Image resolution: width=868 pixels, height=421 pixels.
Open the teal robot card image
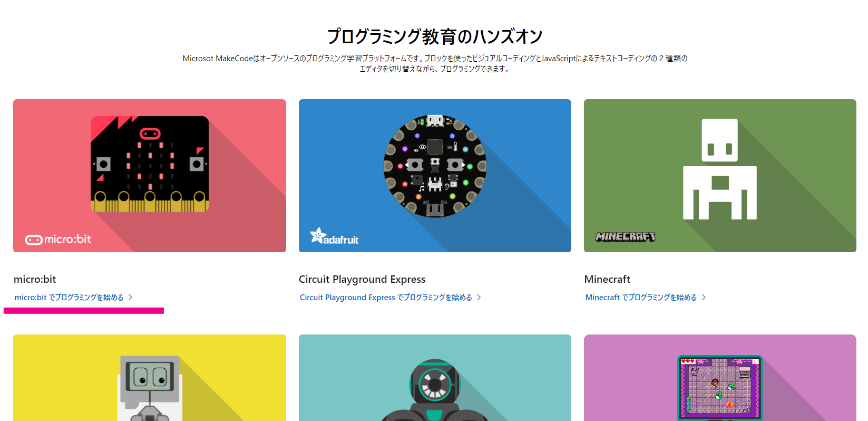click(x=435, y=378)
